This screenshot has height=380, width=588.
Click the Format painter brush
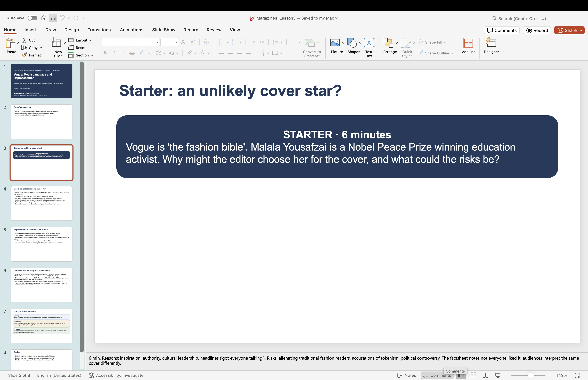(x=24, y=55)
